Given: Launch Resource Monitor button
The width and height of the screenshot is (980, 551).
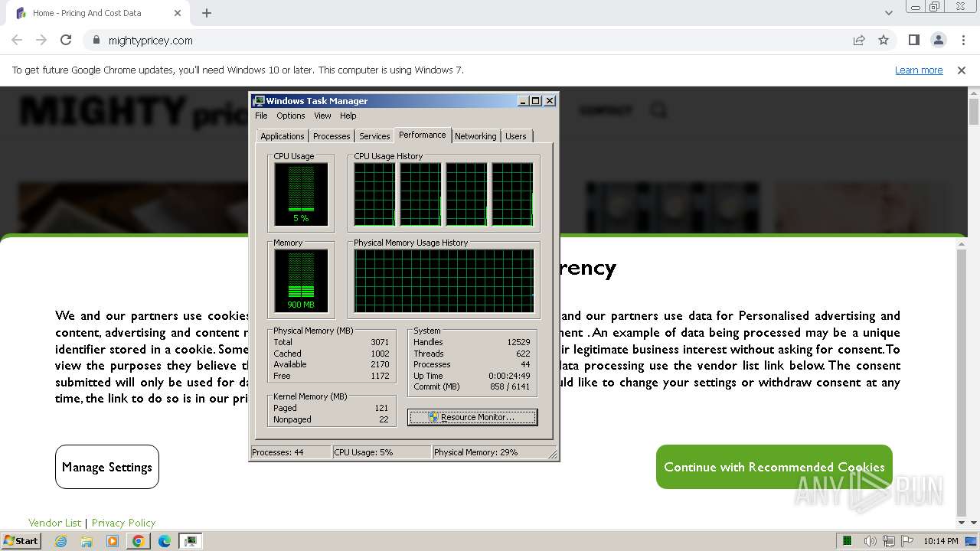Looking at the screenshot, I should coord(472,417).
